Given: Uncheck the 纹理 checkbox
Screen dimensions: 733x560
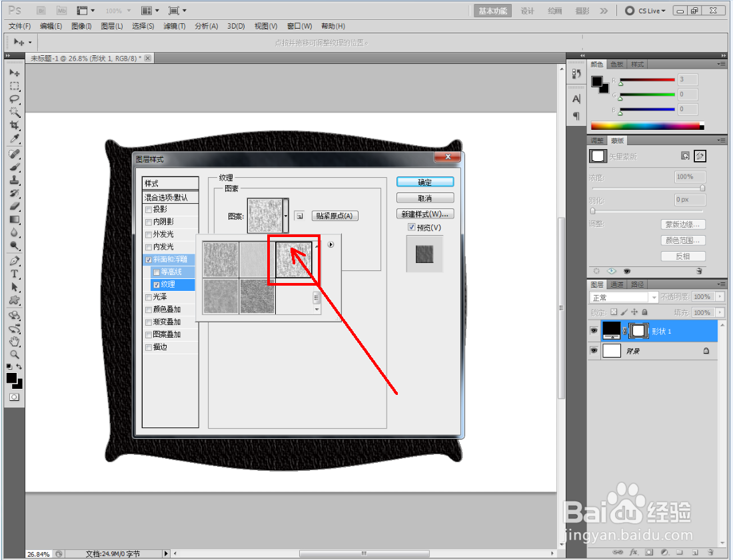Looking at the screenshot, I should click(x=157, y=284).
